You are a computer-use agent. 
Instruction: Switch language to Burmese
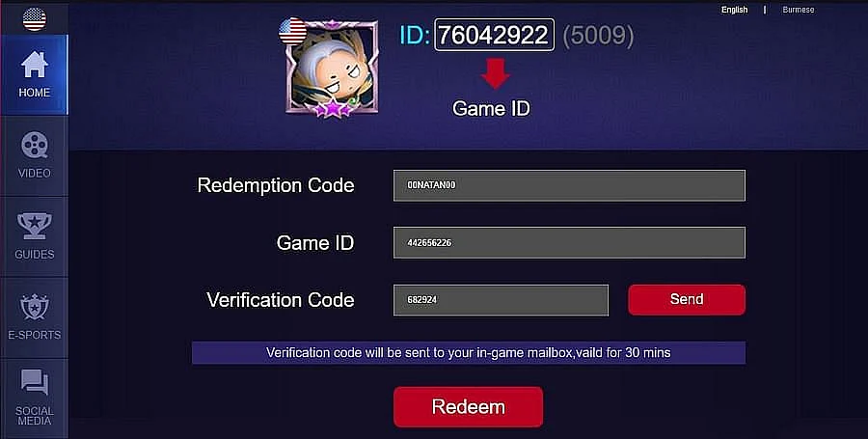pos(799,10)
